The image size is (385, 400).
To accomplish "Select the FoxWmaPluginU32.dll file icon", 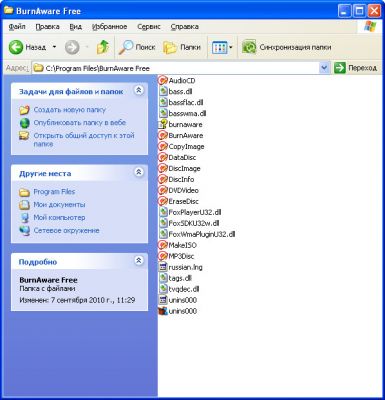I will point(163,234).
